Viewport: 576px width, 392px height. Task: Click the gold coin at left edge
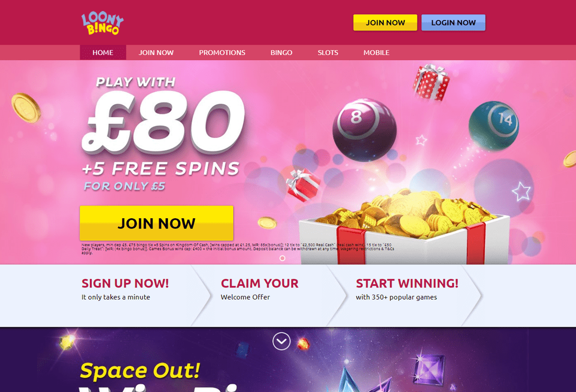[26, 108]
